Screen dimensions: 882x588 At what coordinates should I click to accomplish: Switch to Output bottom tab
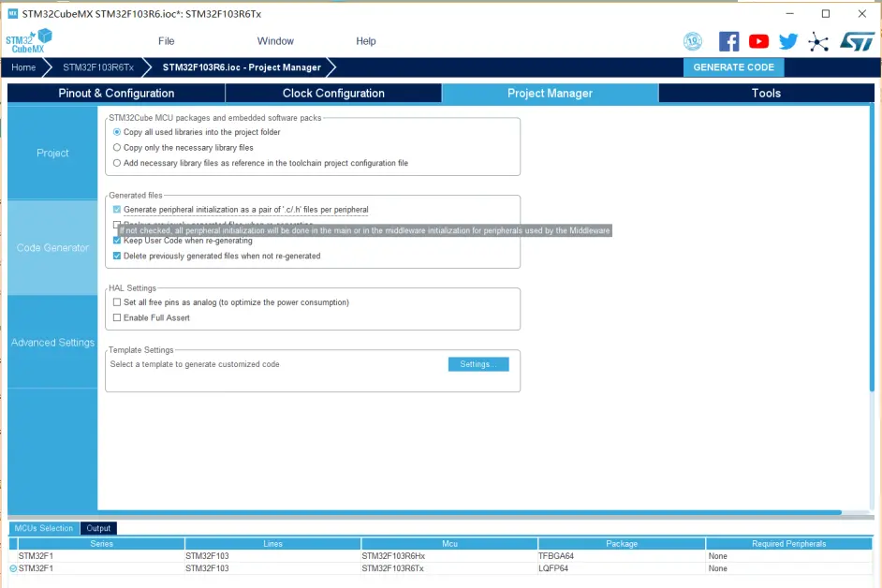[x=98, y=528]
